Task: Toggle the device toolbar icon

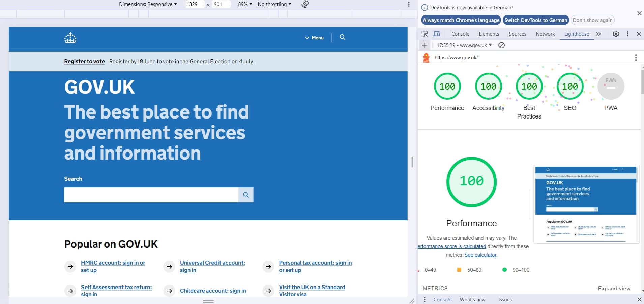Action: pyautogui.click(x=437, y=34)
